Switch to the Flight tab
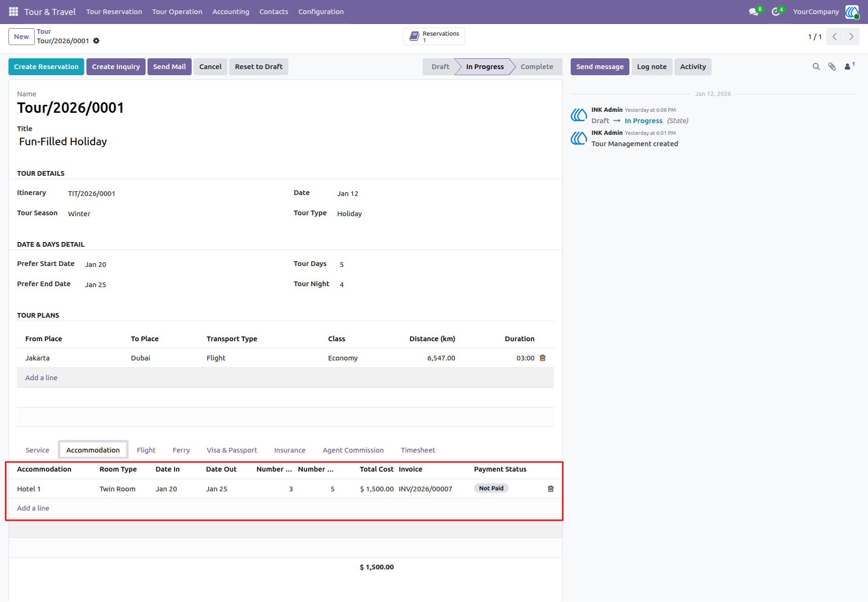The width and height of the screenshot is (868, 602). pyautogui.click(x=146, y=450)
